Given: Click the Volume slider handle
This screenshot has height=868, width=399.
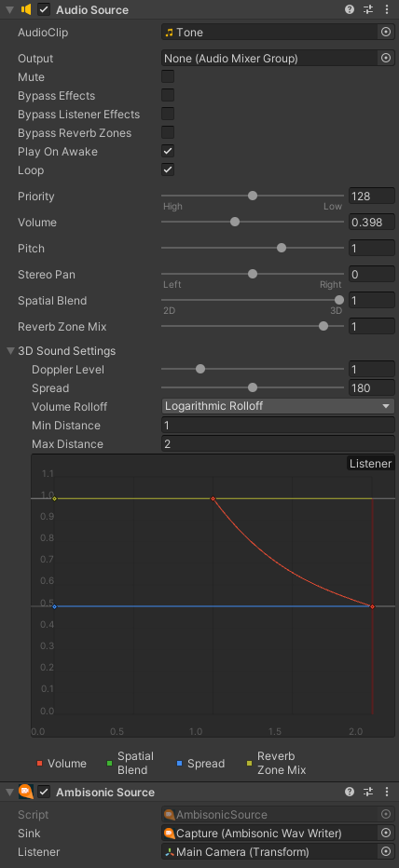Looking at the screenshot, I should [x=234, y=222].
